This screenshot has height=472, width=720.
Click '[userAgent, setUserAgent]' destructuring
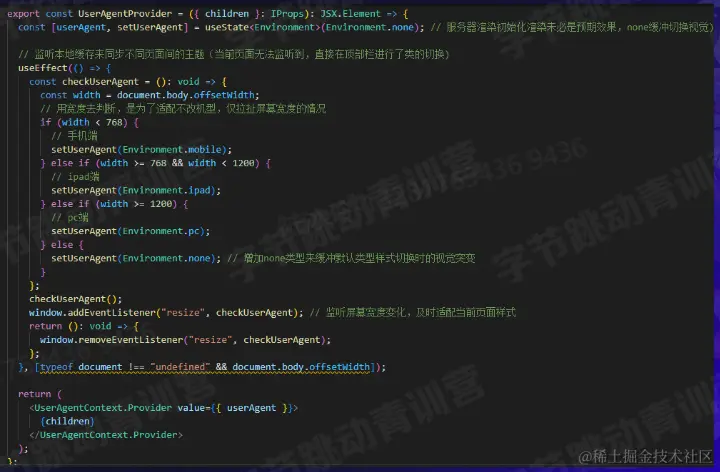(x=119, y=27)
